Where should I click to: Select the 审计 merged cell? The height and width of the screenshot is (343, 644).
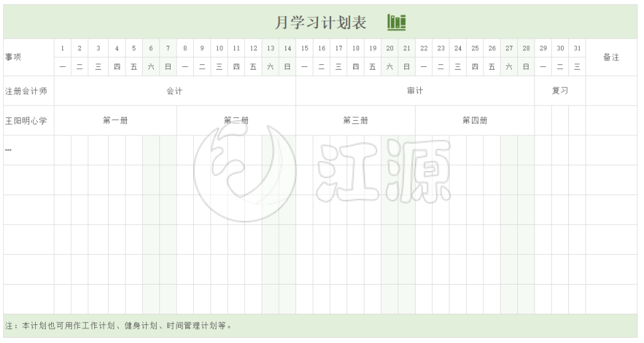point(415,91)
